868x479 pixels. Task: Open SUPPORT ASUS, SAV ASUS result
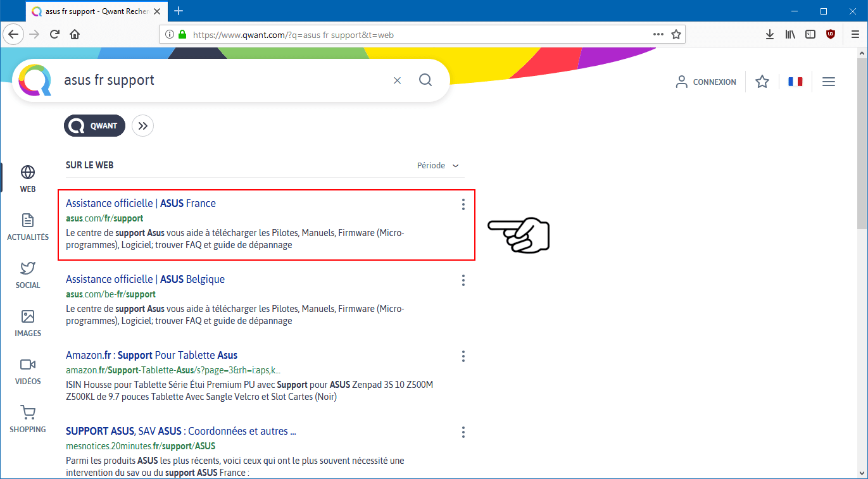tap(181, 431)
